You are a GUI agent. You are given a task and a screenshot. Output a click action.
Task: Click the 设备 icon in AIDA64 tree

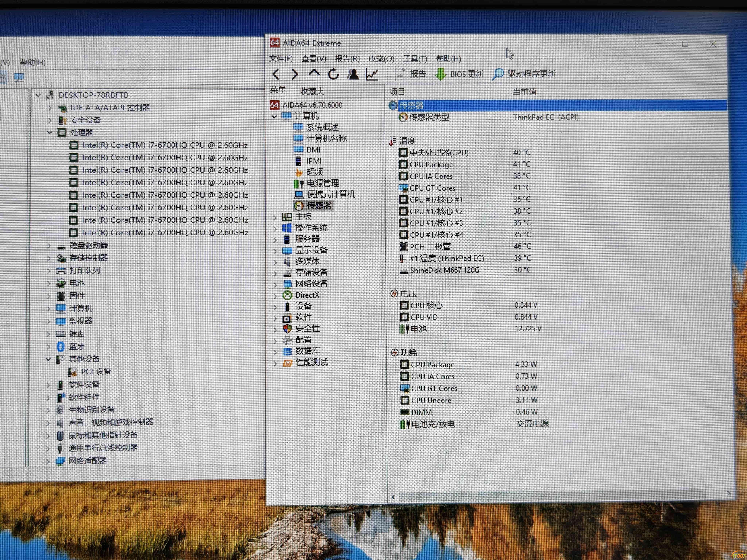pos(287,306)
